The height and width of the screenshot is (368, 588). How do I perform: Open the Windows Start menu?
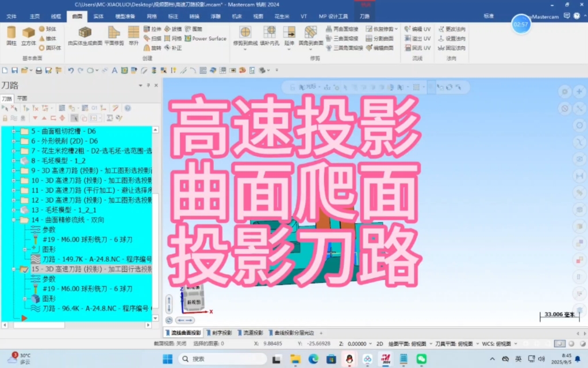[168, 359]
